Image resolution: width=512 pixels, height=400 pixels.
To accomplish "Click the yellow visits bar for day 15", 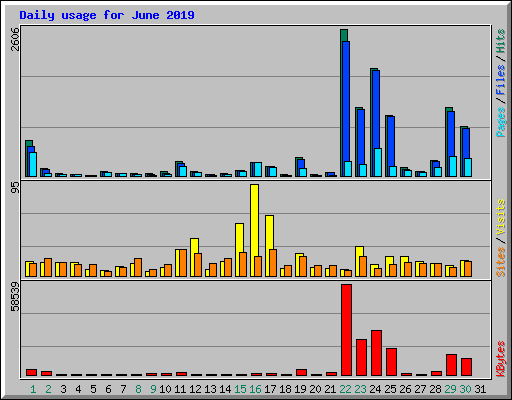I will pyautogui.click(x=239, y=237).
